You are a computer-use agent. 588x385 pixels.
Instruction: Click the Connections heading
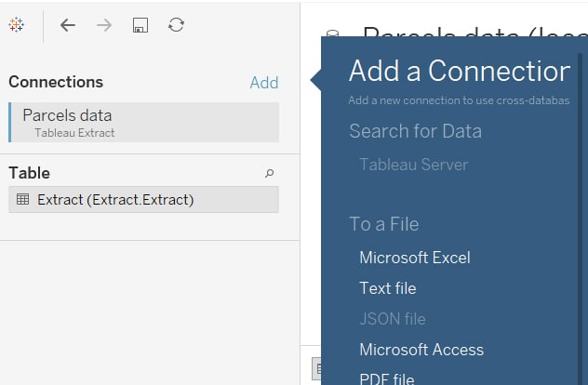point(56,82)
